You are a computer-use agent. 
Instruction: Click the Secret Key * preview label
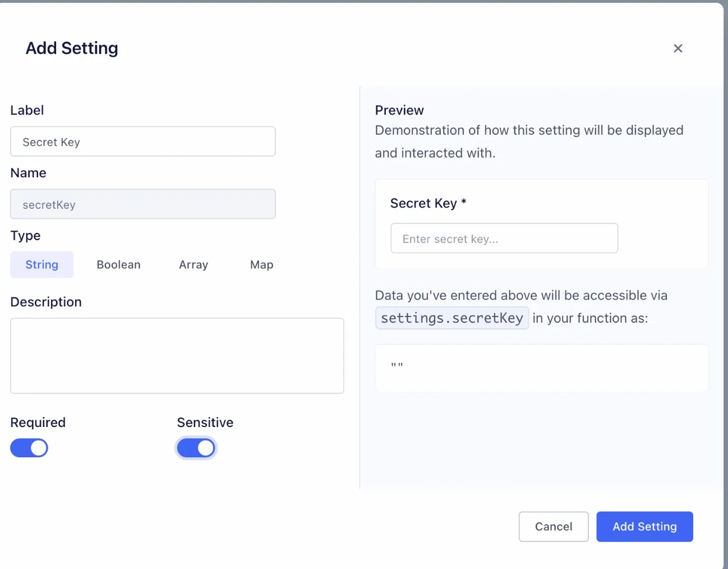[x=428, y=203]
